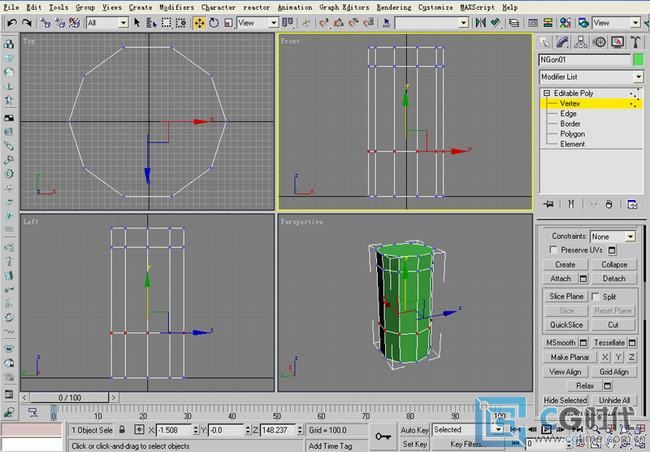Image resolution: width=650 pixels, height=452 pixels.
Task: Open Curve Editor from toolbar
Action: tap(533, 23)
